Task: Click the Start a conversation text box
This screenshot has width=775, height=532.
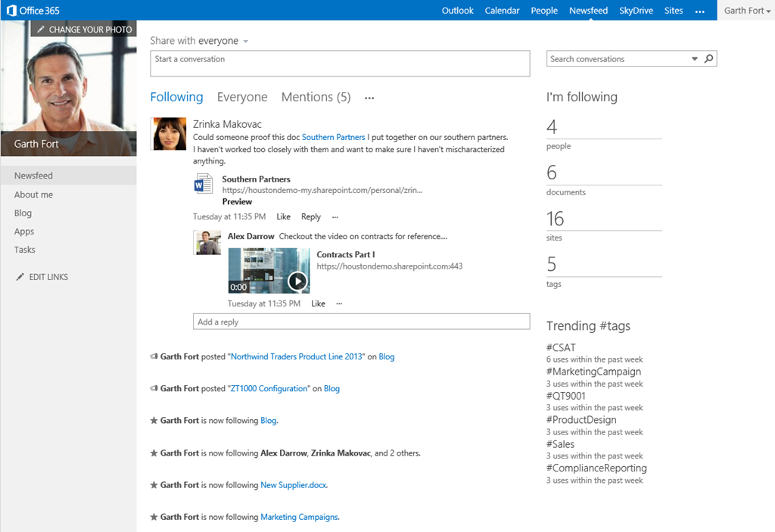Action: [340, 64]
